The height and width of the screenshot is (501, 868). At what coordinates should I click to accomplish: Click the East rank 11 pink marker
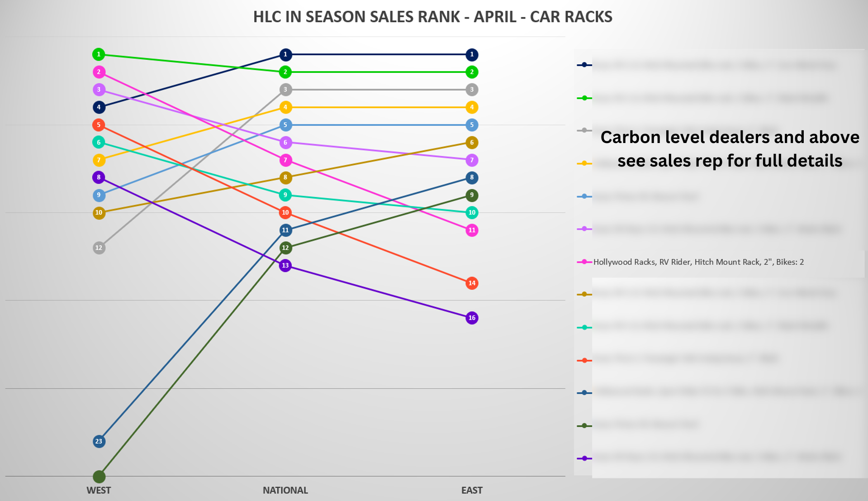(x=472, y=230)
